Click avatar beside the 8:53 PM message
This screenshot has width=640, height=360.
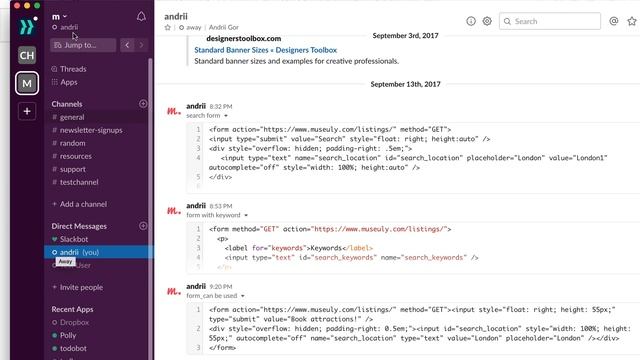tap(173, 210)
